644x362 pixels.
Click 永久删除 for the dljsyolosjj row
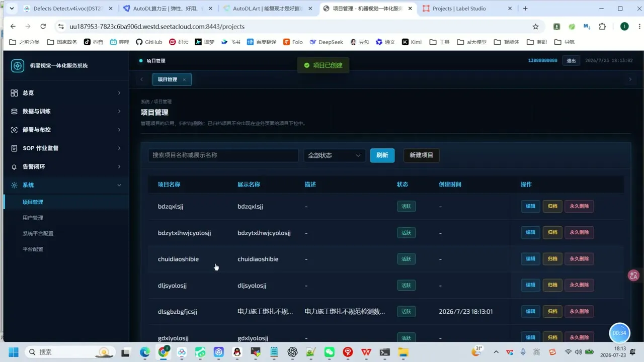point(579,285)
